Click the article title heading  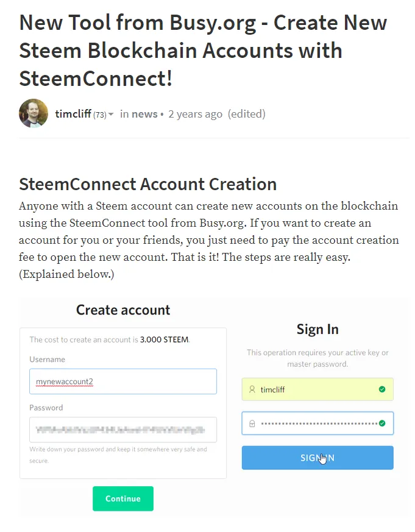click(203, 51)
